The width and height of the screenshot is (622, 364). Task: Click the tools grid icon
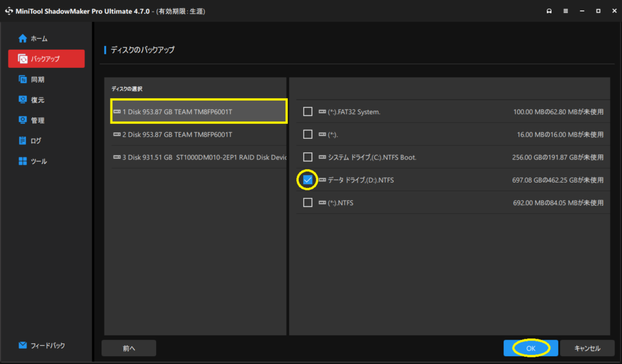[x=22, y=161]
